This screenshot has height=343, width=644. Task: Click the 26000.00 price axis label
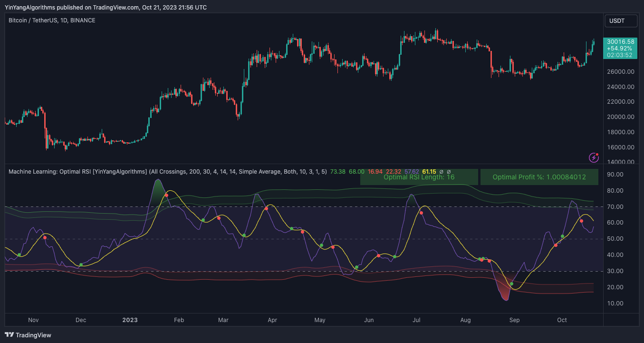(622, 71)
